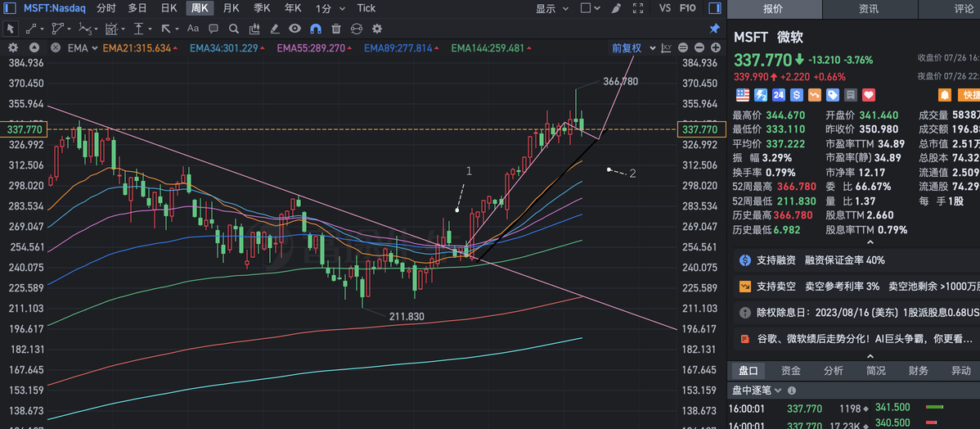Collapse quote details with chevron below 股息率TTM
The width and height of the screenshot is (980, 429).
[x=870, y=242]
